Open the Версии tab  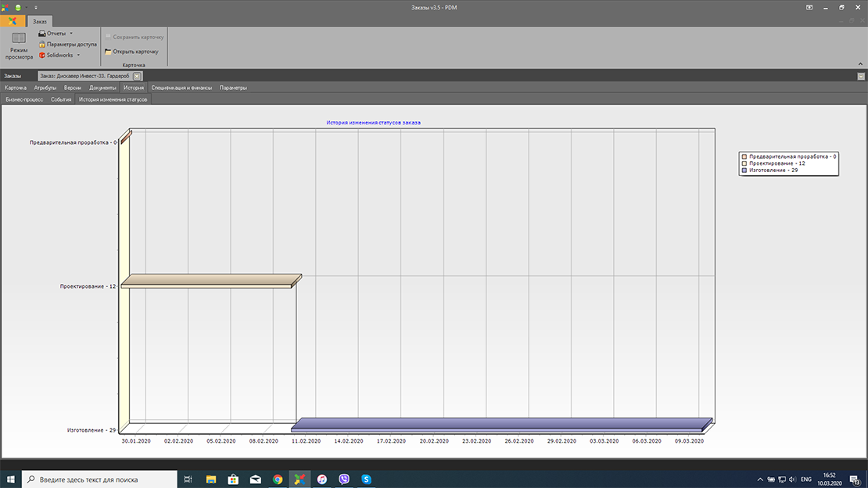click(x=73, y=88)
